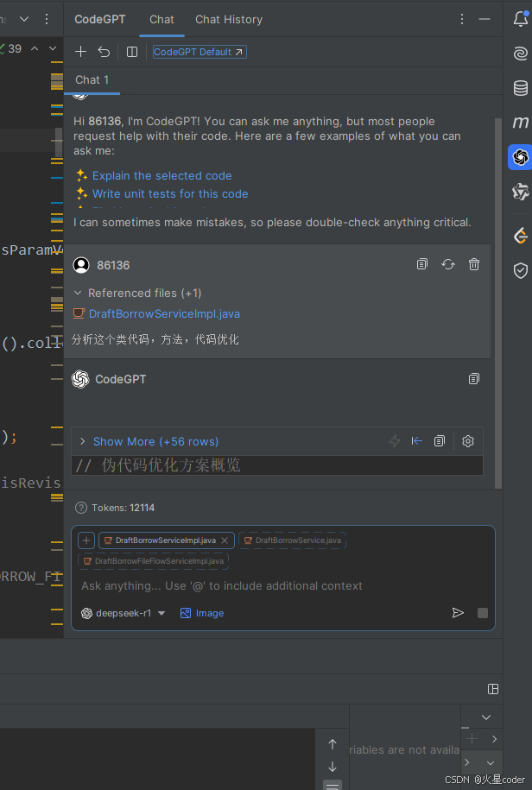Click the Tokens help question icon

point(80,508)
